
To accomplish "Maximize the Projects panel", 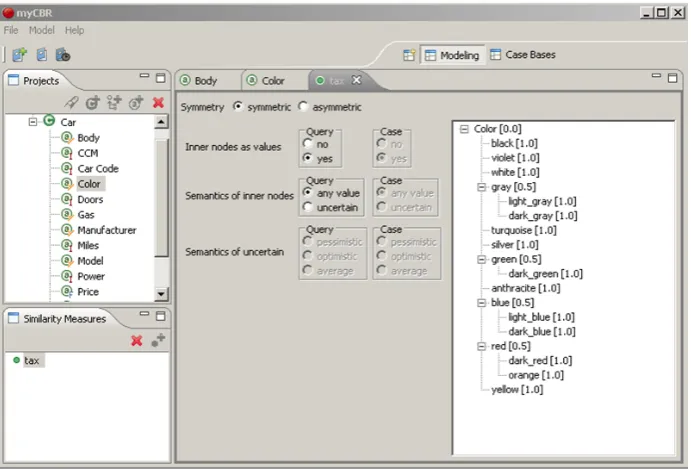I will pyautogui.click(x=161, y=78).
